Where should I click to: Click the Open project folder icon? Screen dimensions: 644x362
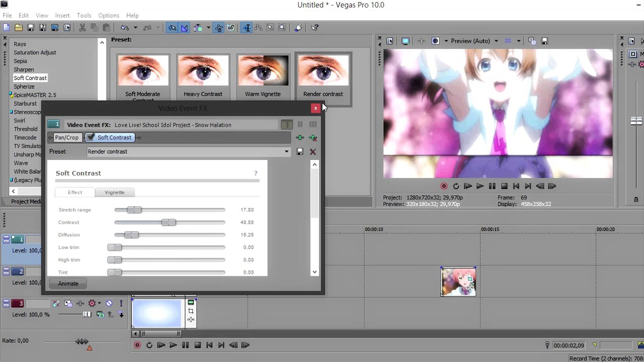(19, 28)
